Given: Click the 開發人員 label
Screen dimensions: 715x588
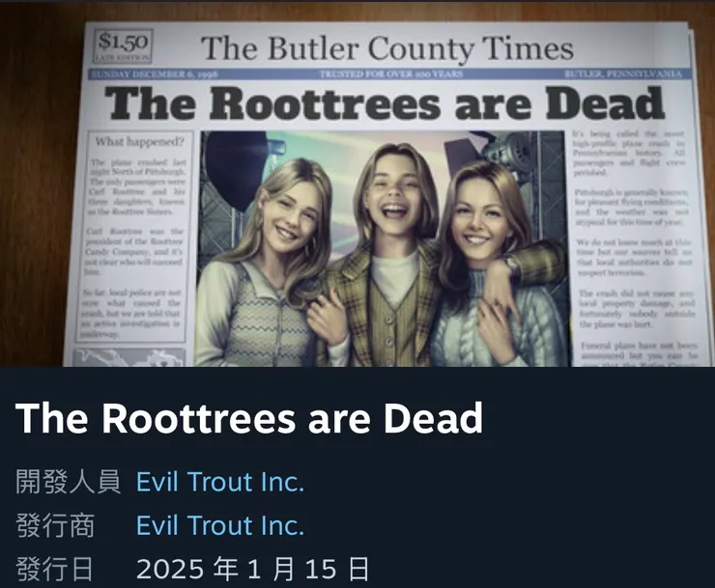Looking at the screenshot, I should (x=68, y=482).
